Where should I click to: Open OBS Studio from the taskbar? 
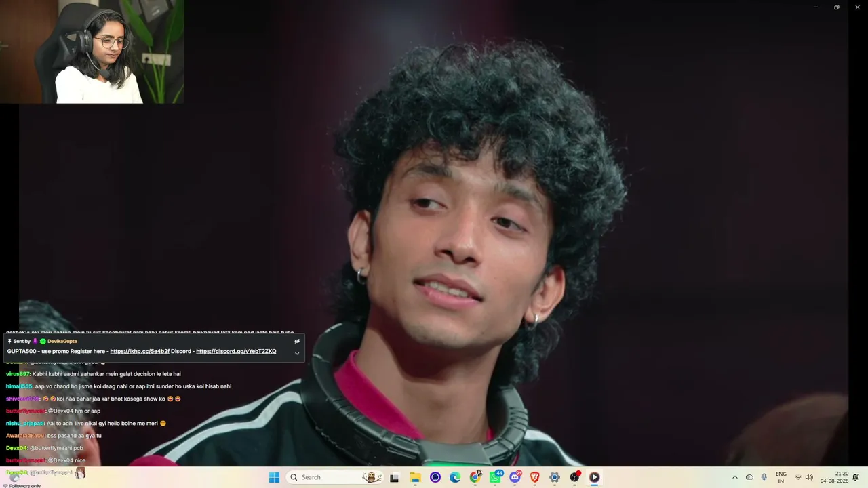click(x=574, y=477)
